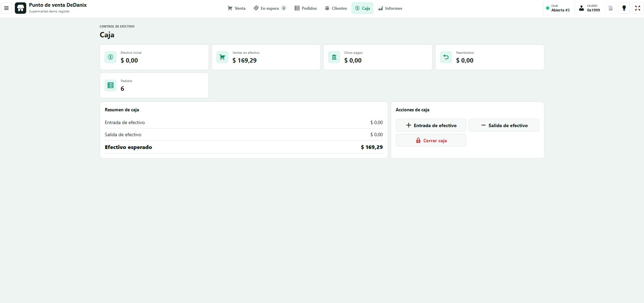Click the DeDanix store logo
The width and height of the screenshot is (644, 303).
(x=21, y=8)
